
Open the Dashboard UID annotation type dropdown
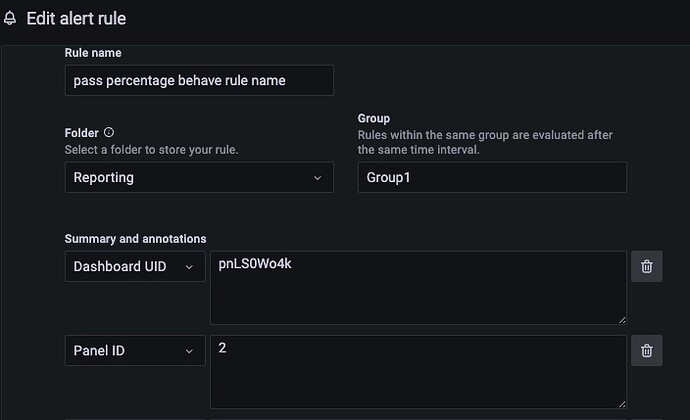pos(135,266)
